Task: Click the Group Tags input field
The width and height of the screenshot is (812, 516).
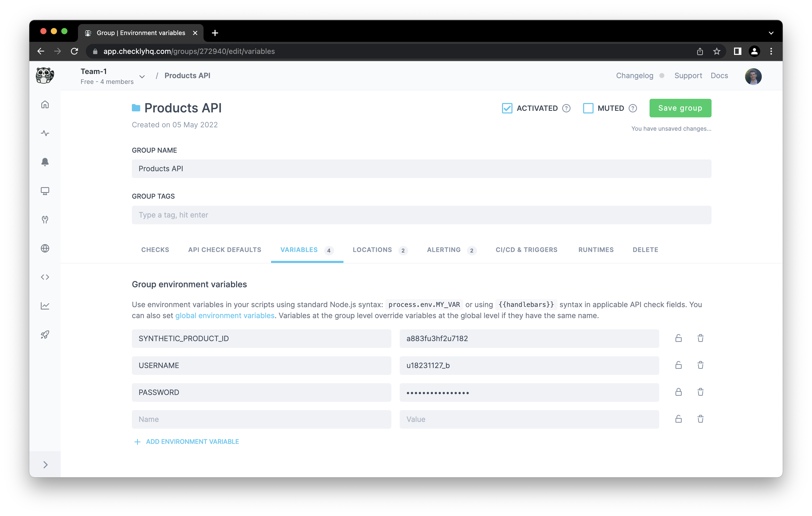Action: [x=421, y=215]
